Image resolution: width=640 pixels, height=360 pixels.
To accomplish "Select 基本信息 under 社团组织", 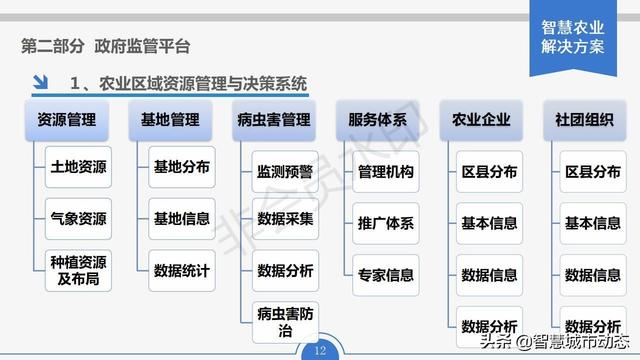I will 593,224.
